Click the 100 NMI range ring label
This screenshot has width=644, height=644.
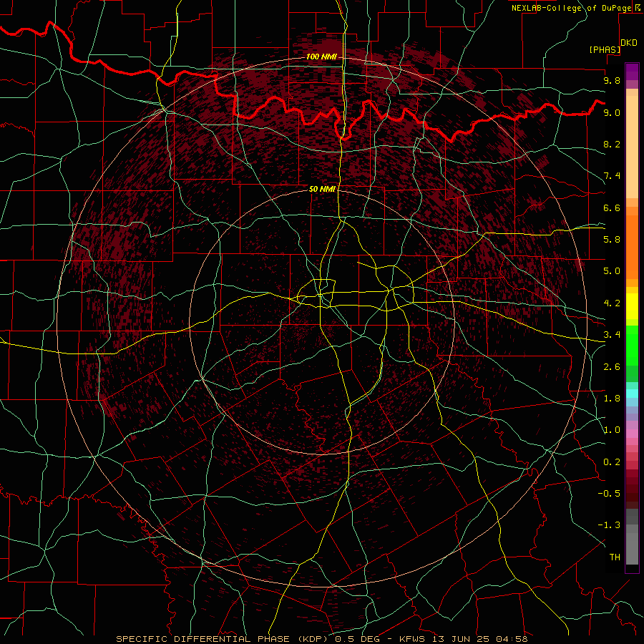(321, 57)
